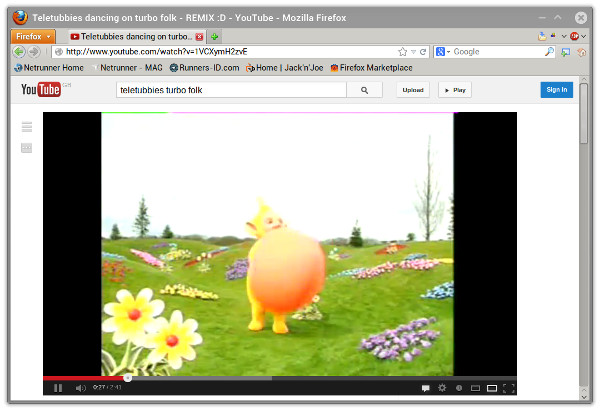This screenshot has height=411, width=600.
Task: Close the Teletubbies YouTube tab
Action: pos(199,37)
